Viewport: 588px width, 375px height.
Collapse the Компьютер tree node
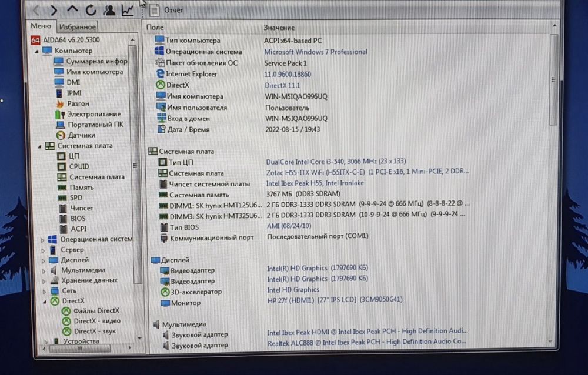coord(36,51)
